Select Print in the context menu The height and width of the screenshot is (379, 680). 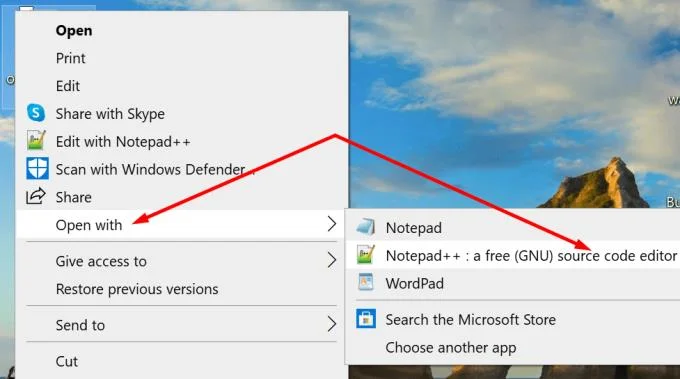point(71,58)
